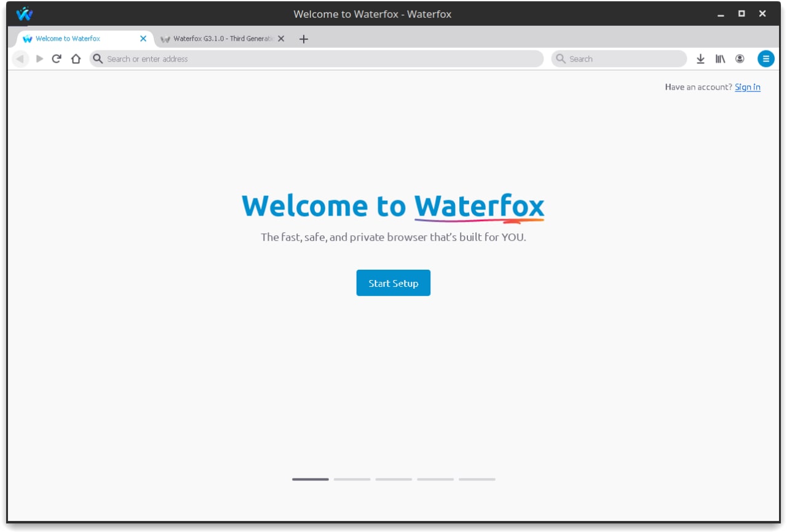Focus the Search or enter address bar
Viewport: 787px width, 532px height.
pyautogui.click(x=317, y=59)
